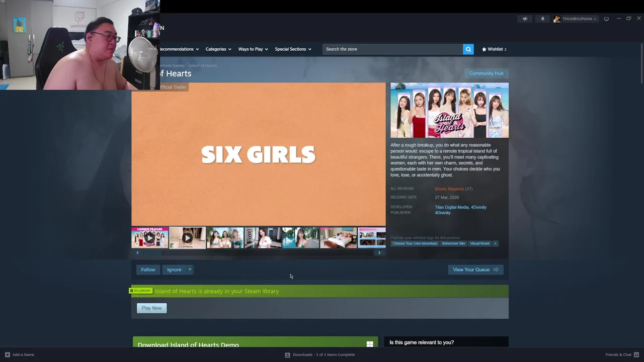Open the Ignore options dropdown arrow
This screenshot has width=644, height=362.
190,269
